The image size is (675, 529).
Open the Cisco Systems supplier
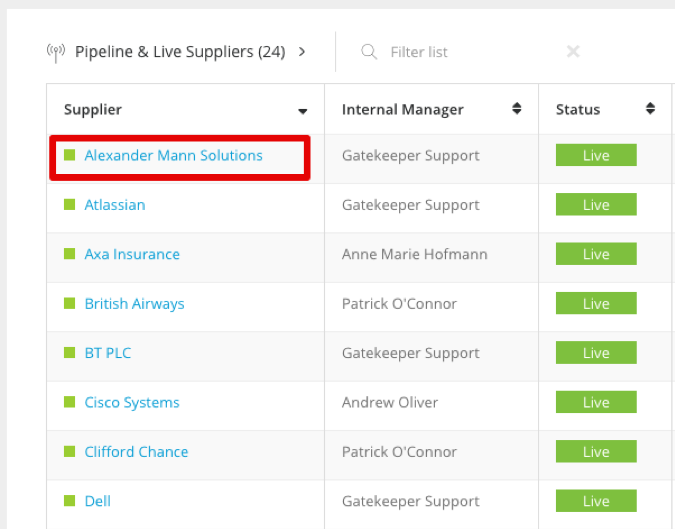(132, 402)
